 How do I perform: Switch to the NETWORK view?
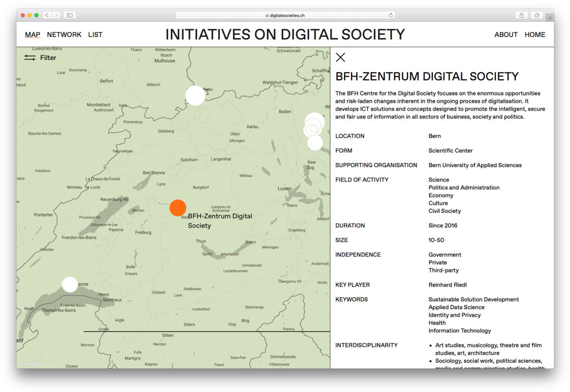click(64, 35)
